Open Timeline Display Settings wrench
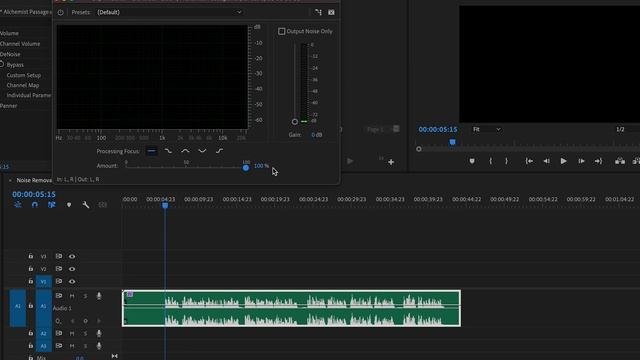Screen dimensions: 640x360 [x=86, y=205]
